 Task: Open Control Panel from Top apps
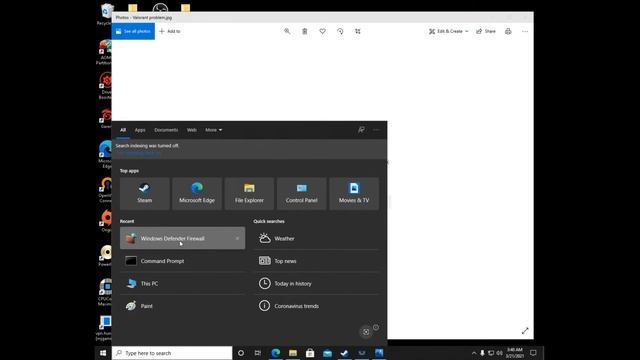point(301,193)
